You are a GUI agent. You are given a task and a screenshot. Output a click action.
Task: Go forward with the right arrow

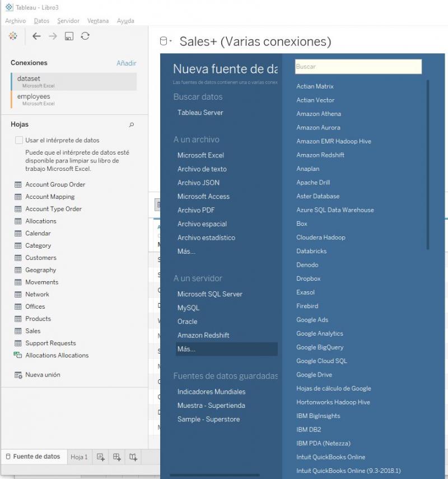pos(53,36)
